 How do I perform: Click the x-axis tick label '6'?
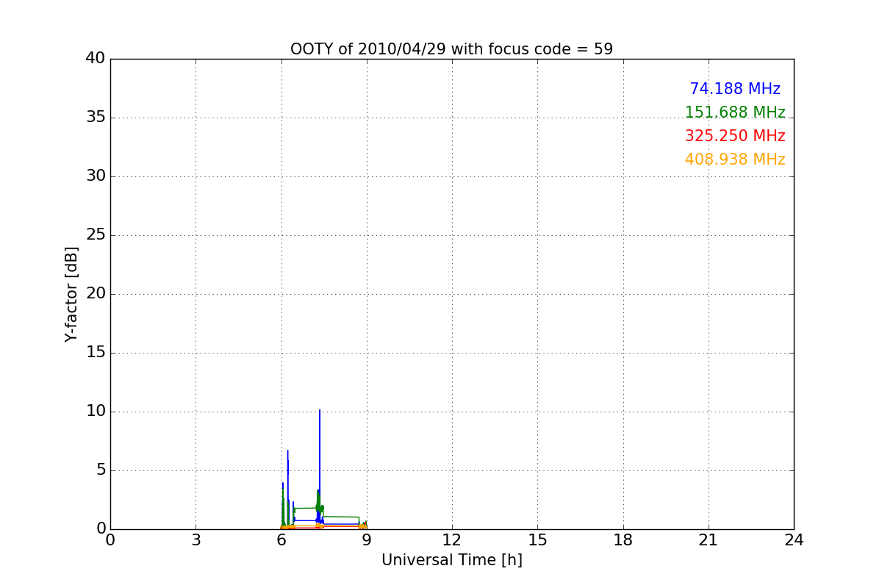click(282, 539)
